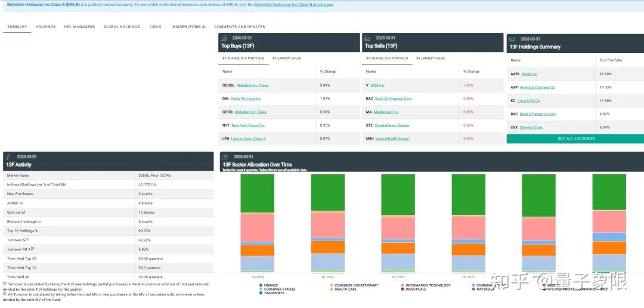Screen dimensions: 644x308
Task: Open the New York Times Co. link
Action: coord(248,125)
